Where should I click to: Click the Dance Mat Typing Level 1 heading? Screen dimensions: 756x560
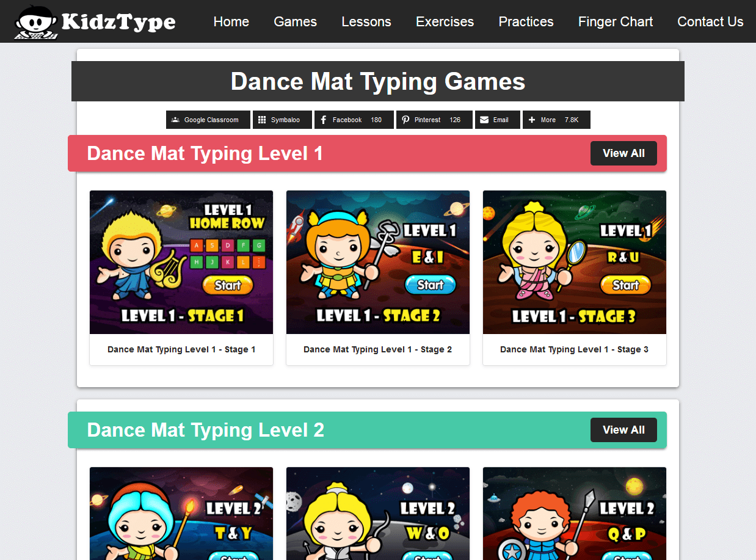(205, 153)
